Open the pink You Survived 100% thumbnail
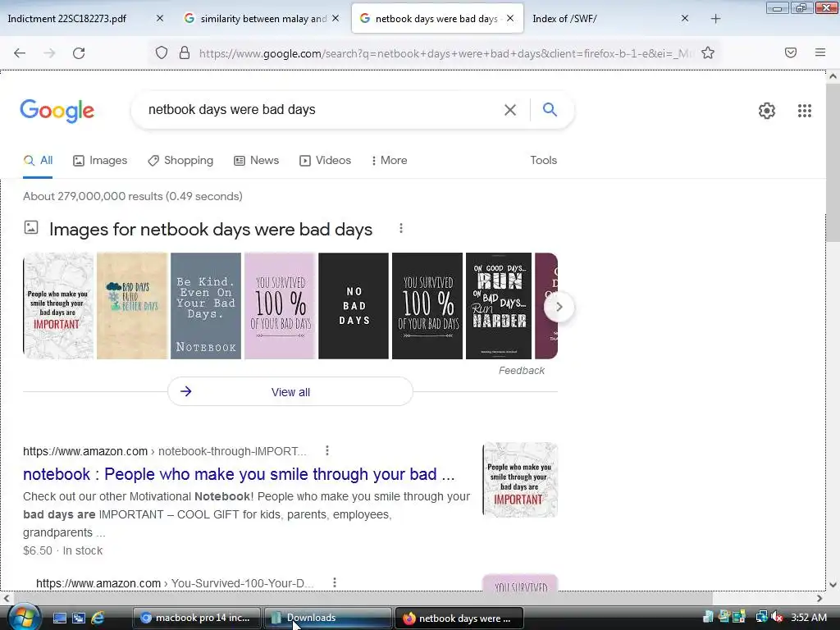Image resolution: width=840 pixels, height=630 pixels. (x=280, y=306)
